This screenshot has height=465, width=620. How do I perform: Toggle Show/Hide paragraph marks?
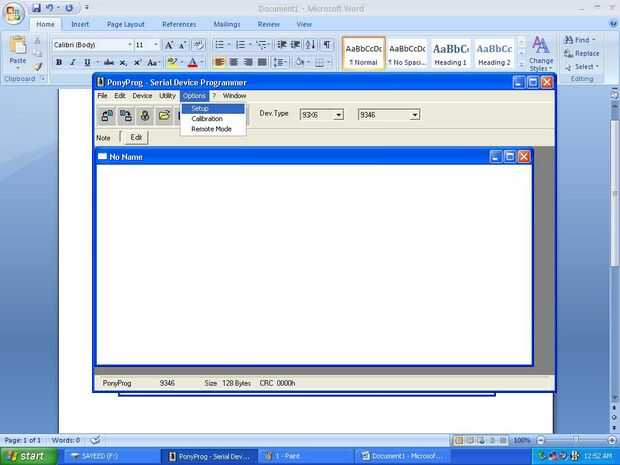click(x=327, y=45)
